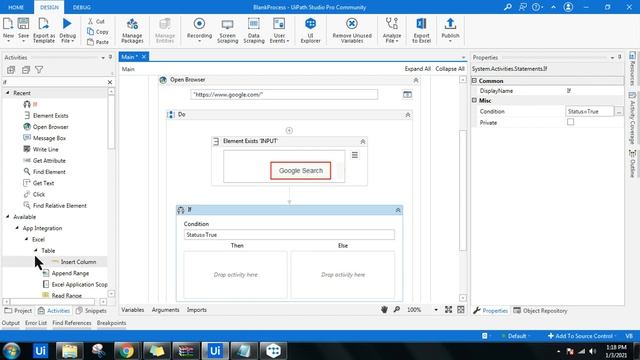This screenshot has width=640, height=360.
Task: Click collapse all icon in Activities panel
Action: point(26,70)
